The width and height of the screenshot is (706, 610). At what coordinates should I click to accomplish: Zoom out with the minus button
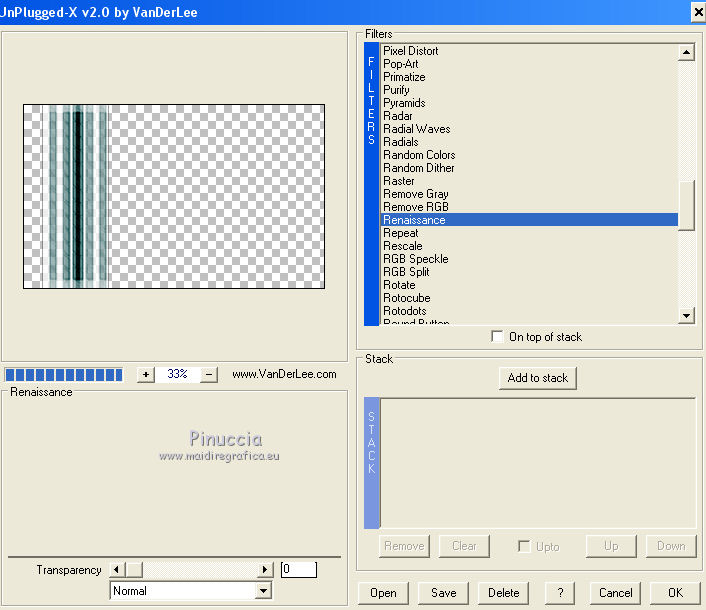point(209,375)
